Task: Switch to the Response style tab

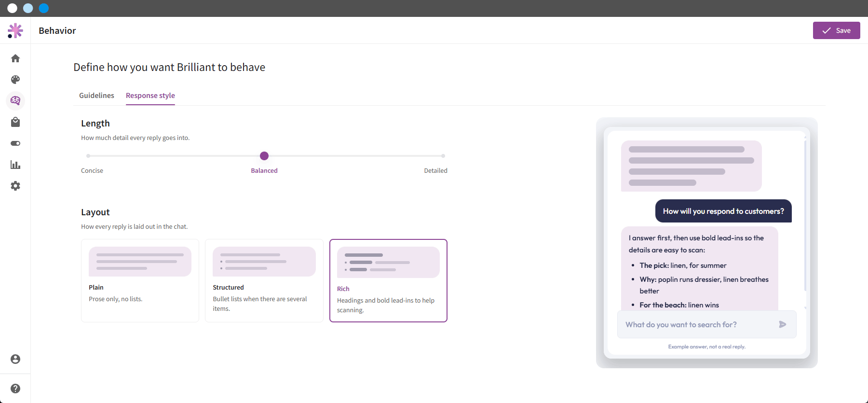Action: [150, 96]
